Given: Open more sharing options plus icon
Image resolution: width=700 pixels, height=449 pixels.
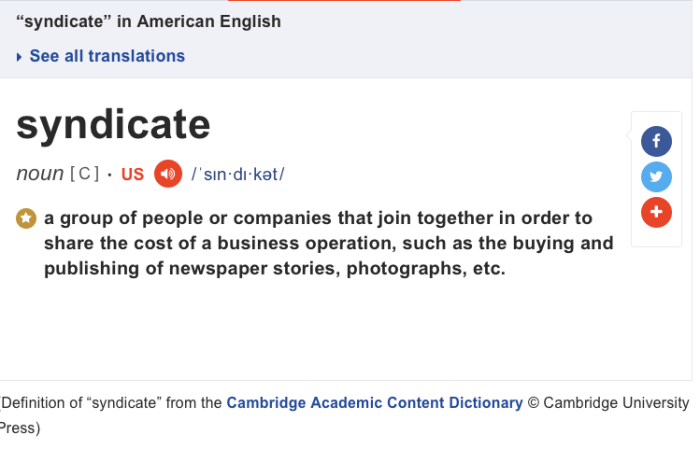Looking at the screenshot, I should tap(656, 212).
